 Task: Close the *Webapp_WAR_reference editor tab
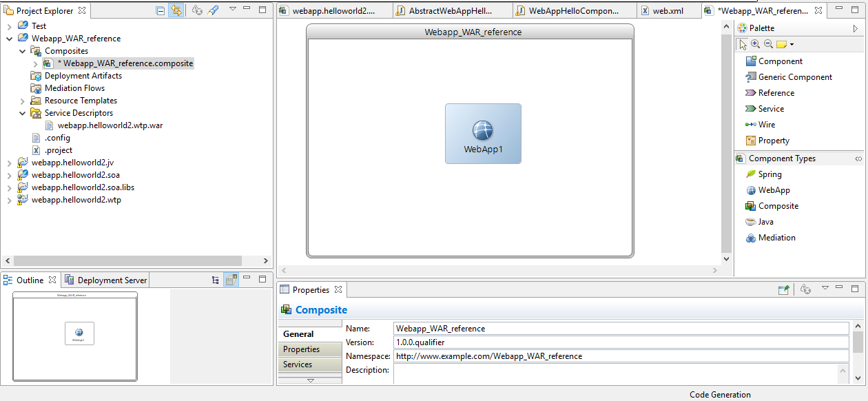click(818, 11)
